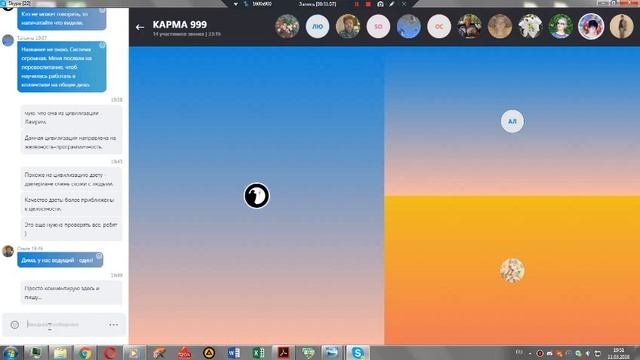Expand the recorder dropdown arrow
The width and height of the screenshot is (640, 360).
point(236,4)
